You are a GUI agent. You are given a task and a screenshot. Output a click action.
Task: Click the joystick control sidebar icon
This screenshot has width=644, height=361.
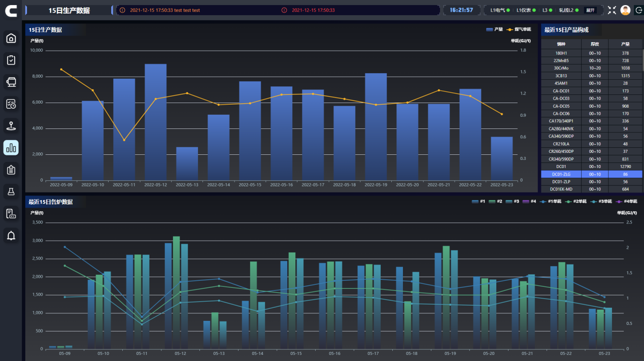point(11,125)
